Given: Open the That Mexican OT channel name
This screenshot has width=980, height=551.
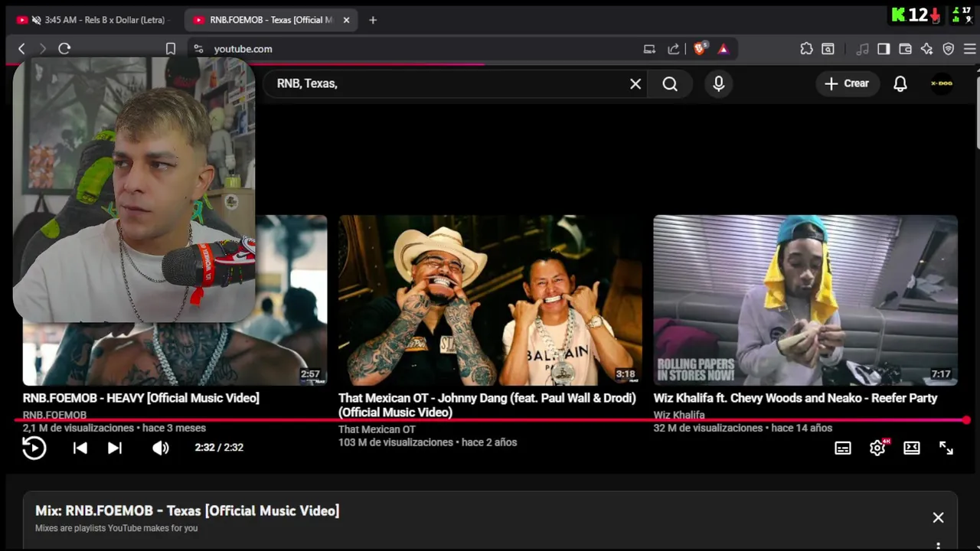Looking at the screenshot, I should pos(377,429).
